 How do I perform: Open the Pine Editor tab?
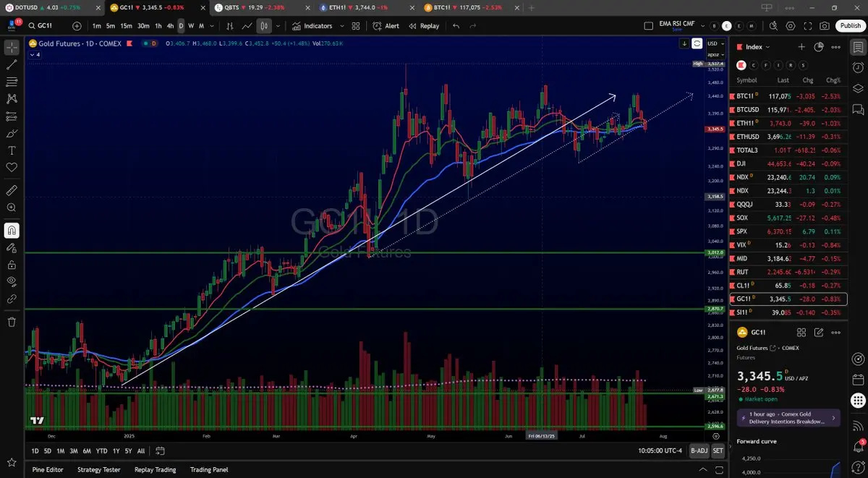48,469
